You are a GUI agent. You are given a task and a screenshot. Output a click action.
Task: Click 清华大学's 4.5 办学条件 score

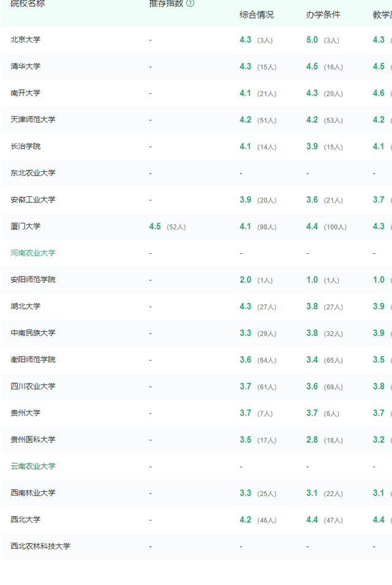312,66
